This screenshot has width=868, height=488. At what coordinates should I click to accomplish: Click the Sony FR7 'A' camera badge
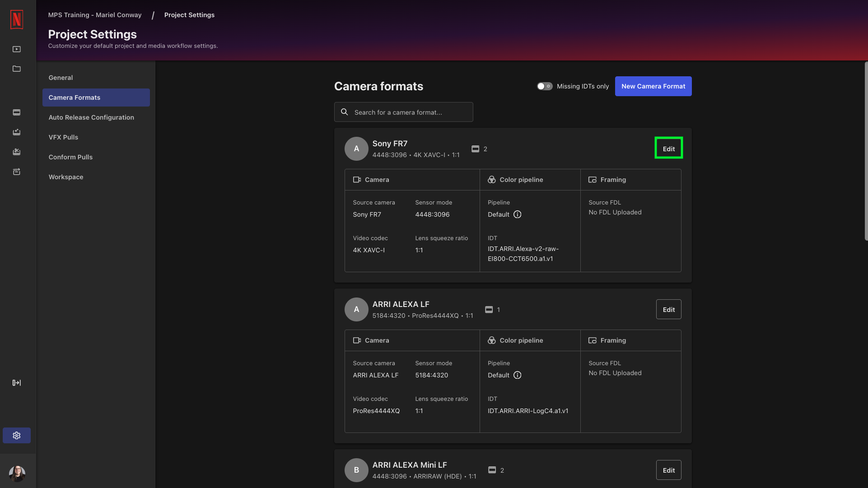click(x=356, y=149)
